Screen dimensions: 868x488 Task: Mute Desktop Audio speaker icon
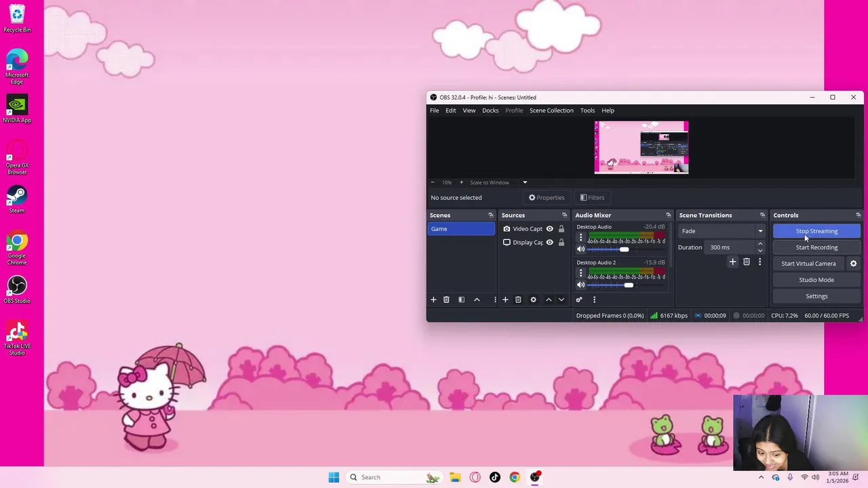580,249
